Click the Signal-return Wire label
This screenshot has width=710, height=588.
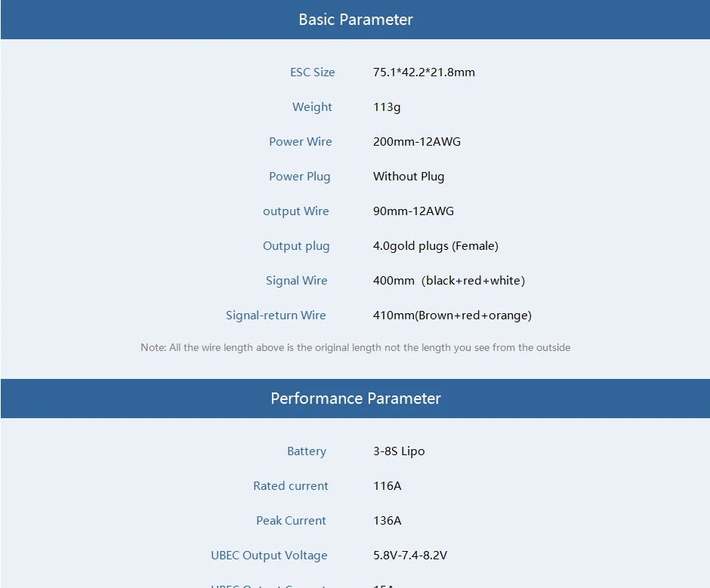[276, 316]
